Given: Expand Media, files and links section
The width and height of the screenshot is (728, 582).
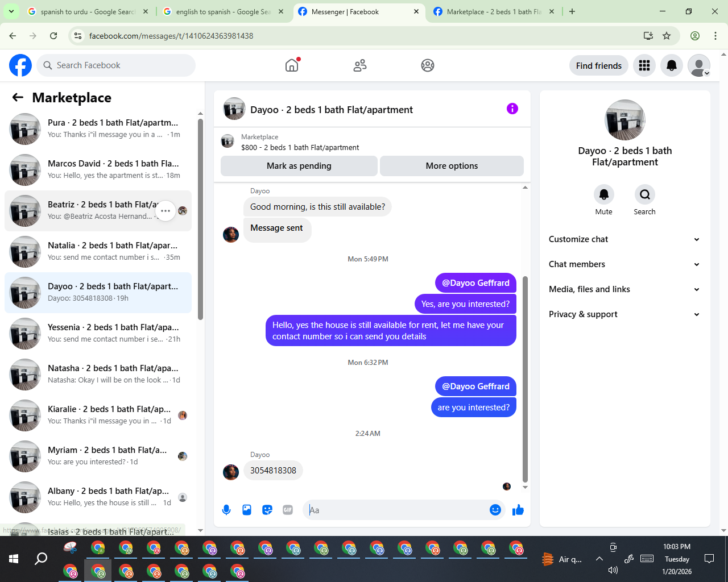Looking at the screenshot, I should pos(625,289).
